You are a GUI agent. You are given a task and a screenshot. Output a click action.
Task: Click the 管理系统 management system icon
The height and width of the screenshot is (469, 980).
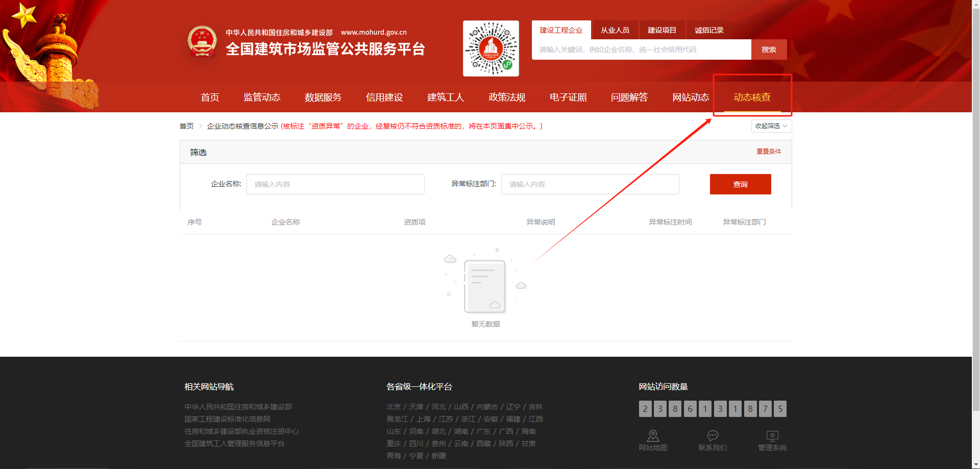point(772,436)
